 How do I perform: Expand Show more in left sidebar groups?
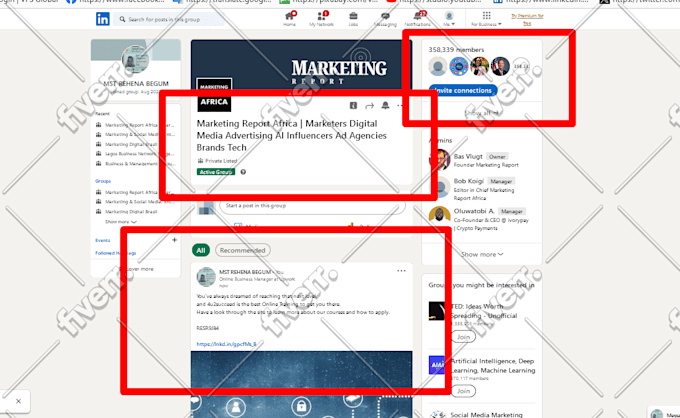pyautogui.click(x=121, y=222)
